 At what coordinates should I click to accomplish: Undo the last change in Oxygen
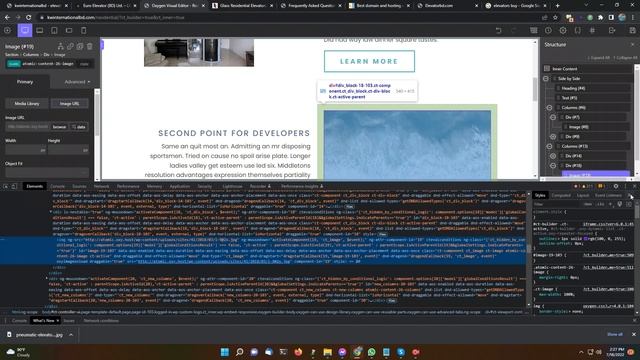coord(498,31)
